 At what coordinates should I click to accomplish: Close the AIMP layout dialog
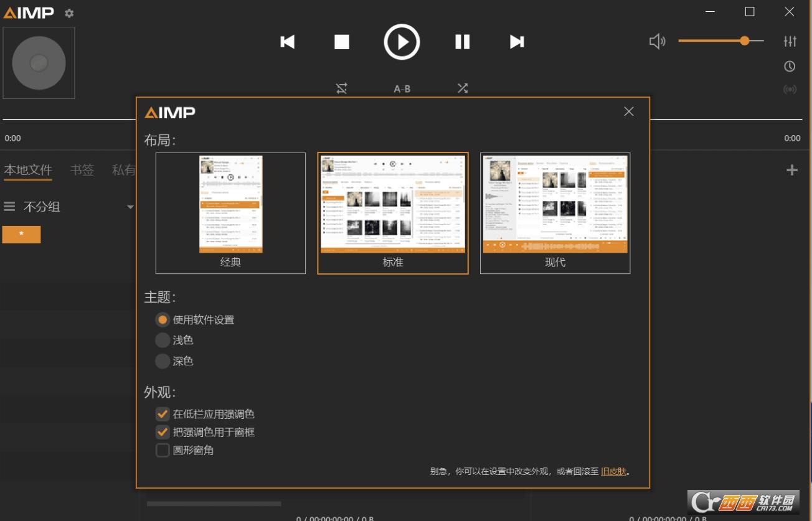629,111
